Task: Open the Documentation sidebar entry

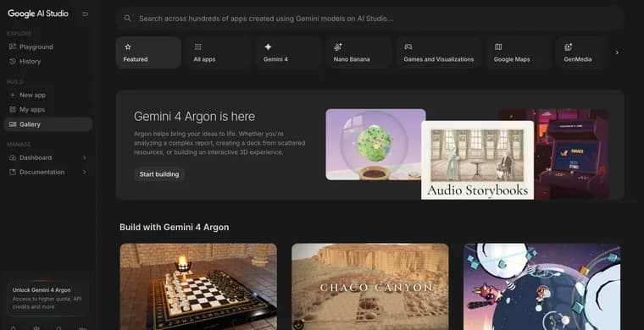Action: pyautogui.click(x=48, y=172)
